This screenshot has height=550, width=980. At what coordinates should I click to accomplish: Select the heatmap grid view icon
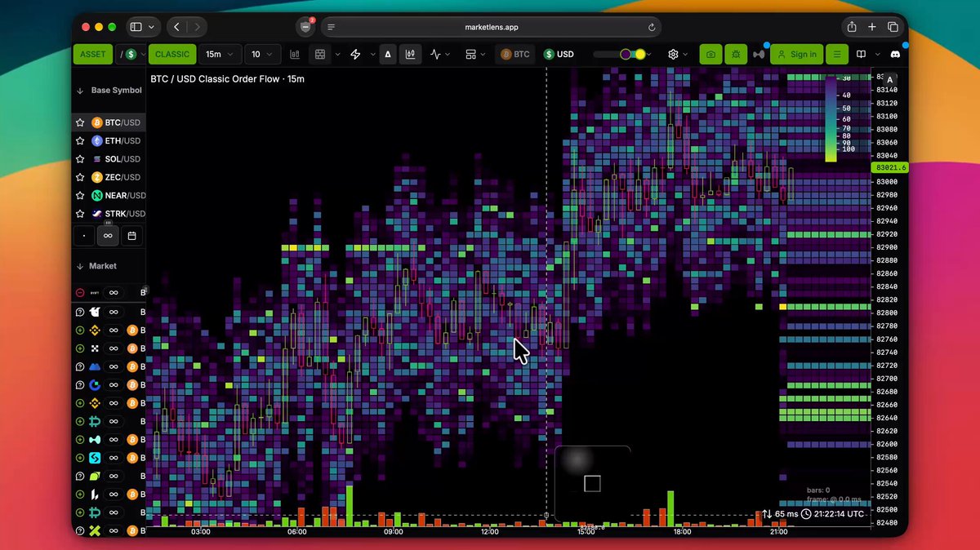[320, 55]
